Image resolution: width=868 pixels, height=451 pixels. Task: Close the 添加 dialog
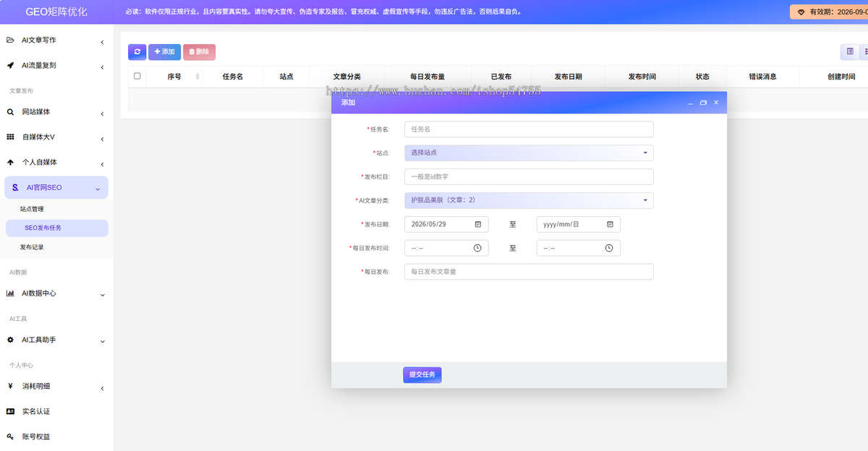(716, 103)
